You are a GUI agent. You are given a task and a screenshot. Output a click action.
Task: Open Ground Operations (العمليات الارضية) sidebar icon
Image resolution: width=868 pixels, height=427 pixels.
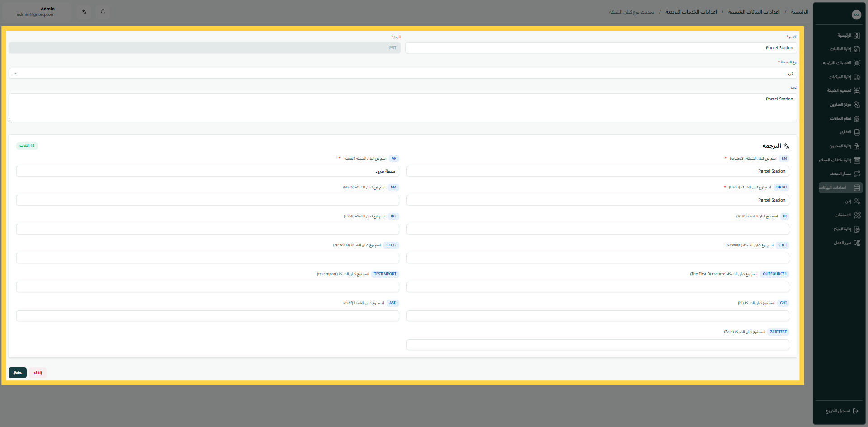(x=857, y=63)
